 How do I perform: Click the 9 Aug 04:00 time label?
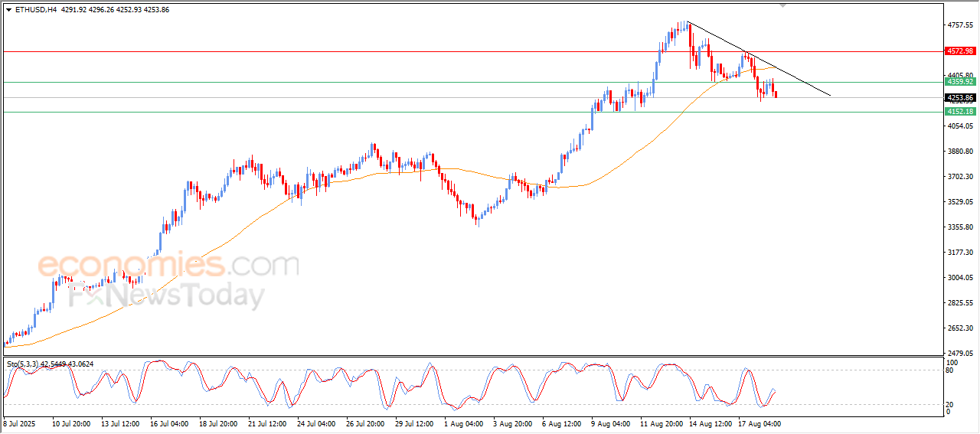click(x=611, y=423)
